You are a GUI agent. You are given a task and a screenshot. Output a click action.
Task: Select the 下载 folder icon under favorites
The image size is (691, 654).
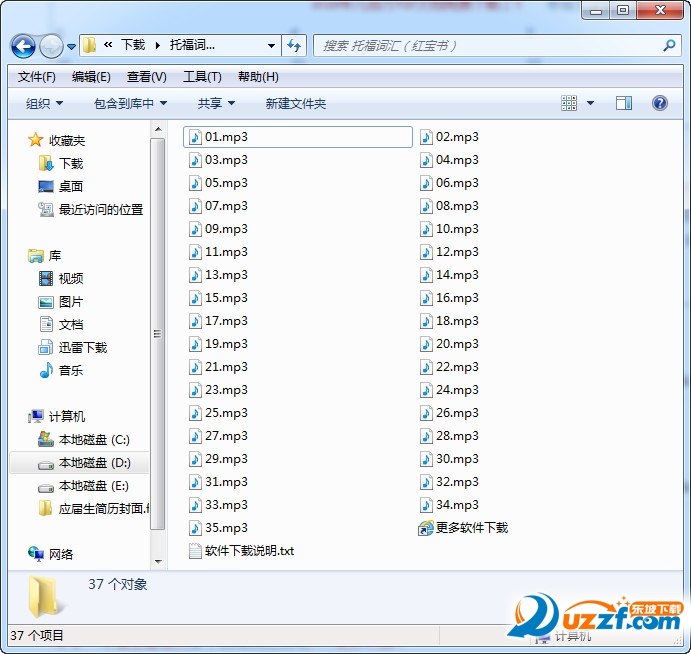45,164
